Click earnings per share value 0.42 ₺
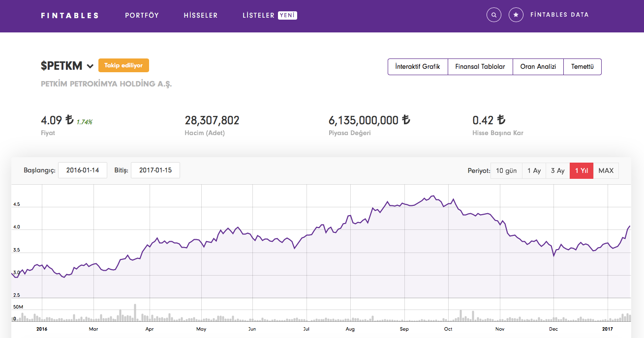Screen dimensions: 644x338 coord(489,120)
